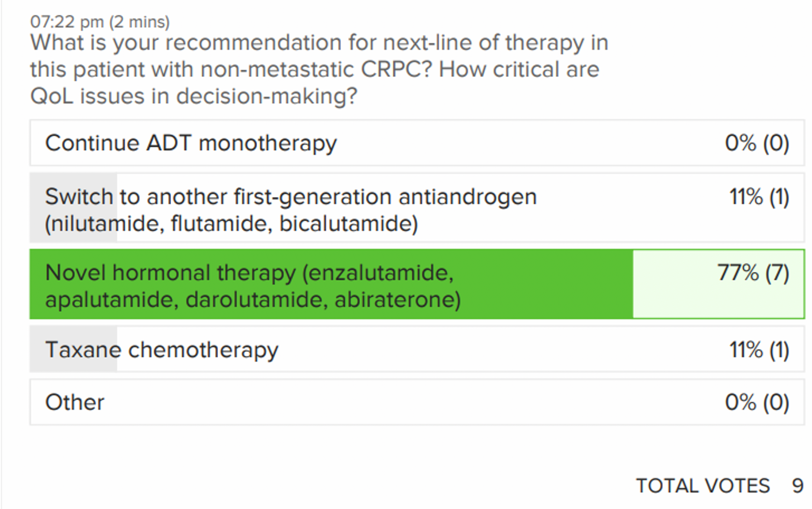The height and width of the screenshot is (509, 812).
Task: Click the 07:22 pm timestamp
Action: click(67, 21)
